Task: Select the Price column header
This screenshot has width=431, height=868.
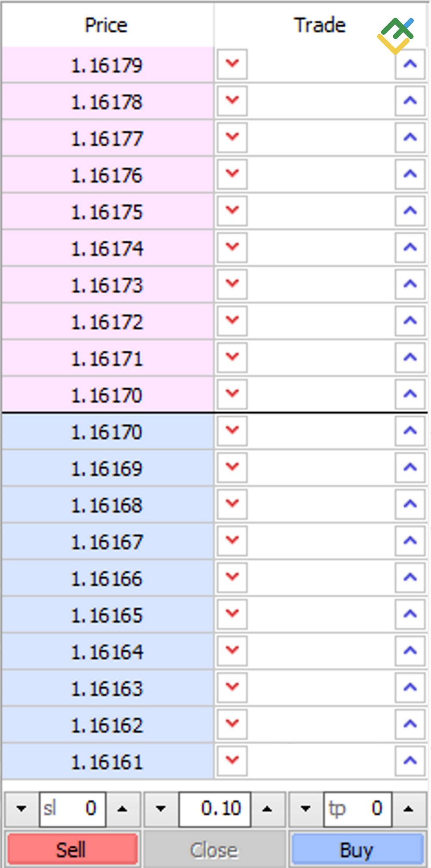Action: coord(106,25)
